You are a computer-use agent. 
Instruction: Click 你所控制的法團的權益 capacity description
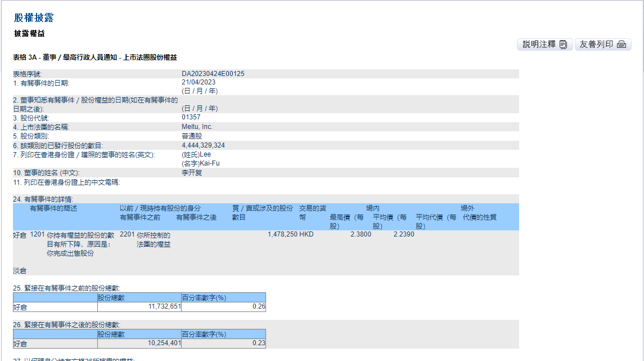153,240
